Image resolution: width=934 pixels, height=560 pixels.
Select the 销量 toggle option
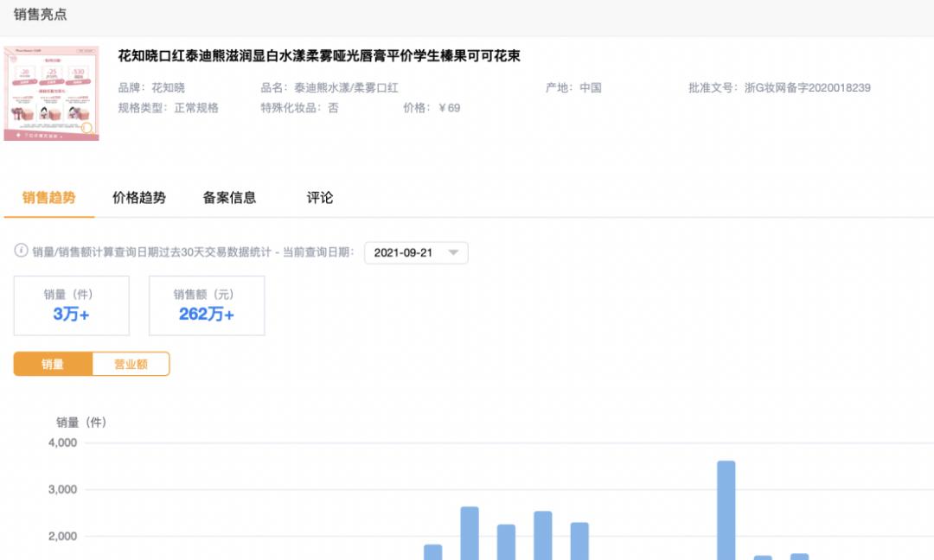coord(52,364)
